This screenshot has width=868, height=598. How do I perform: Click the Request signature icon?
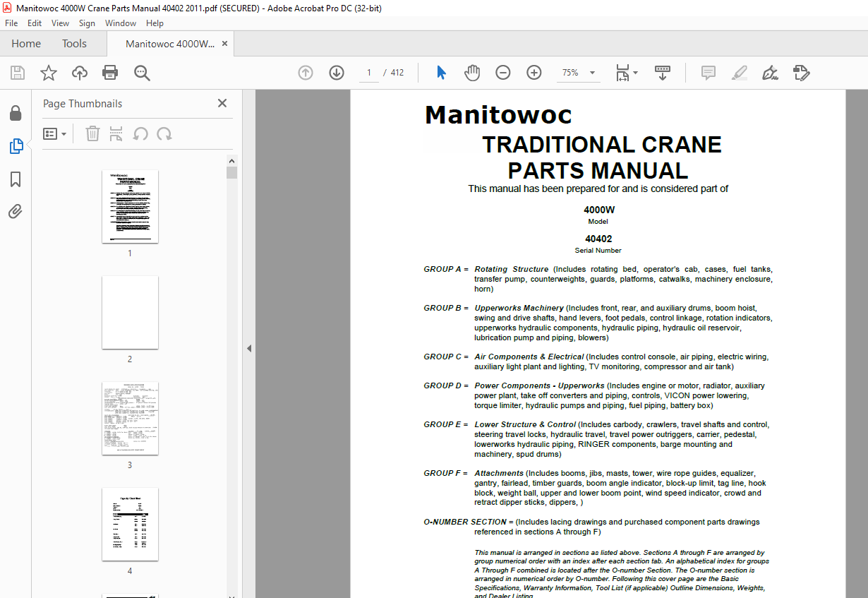tap(801, 73)
